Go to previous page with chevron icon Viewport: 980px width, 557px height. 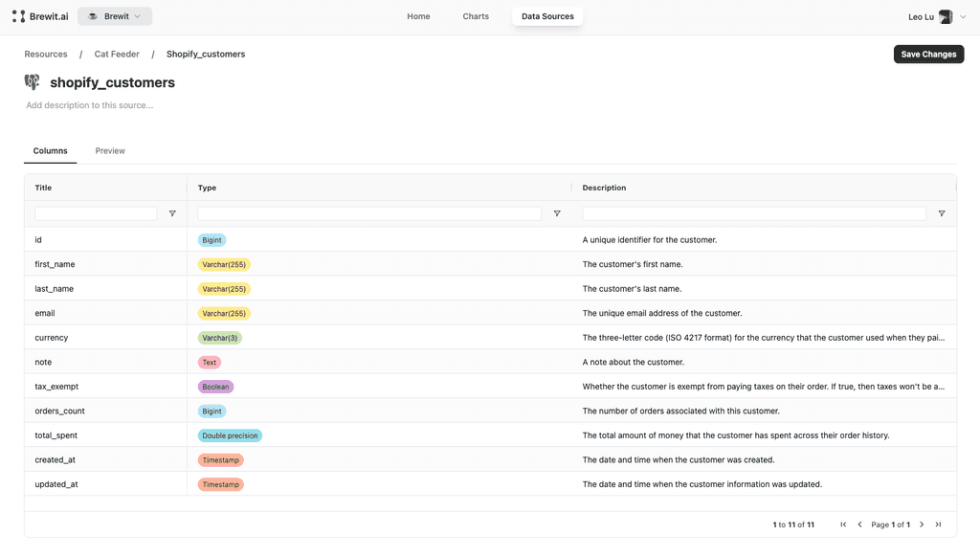[x=858, y=524]
